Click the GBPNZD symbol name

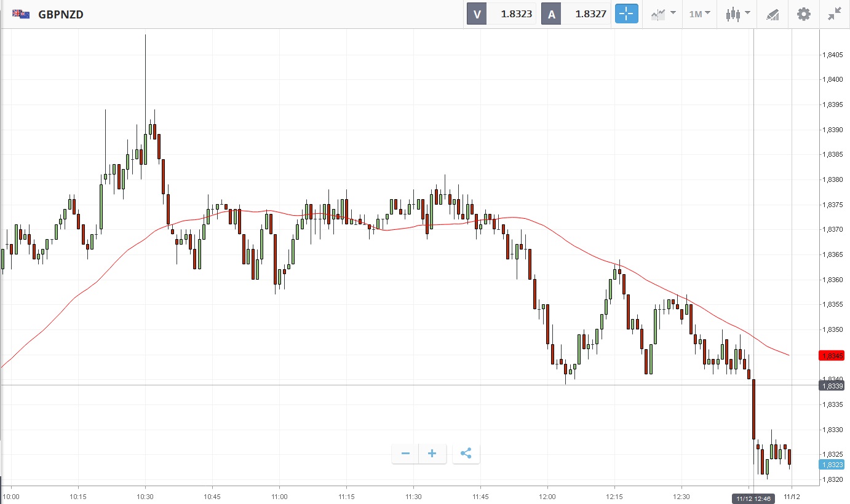(60, 14)
